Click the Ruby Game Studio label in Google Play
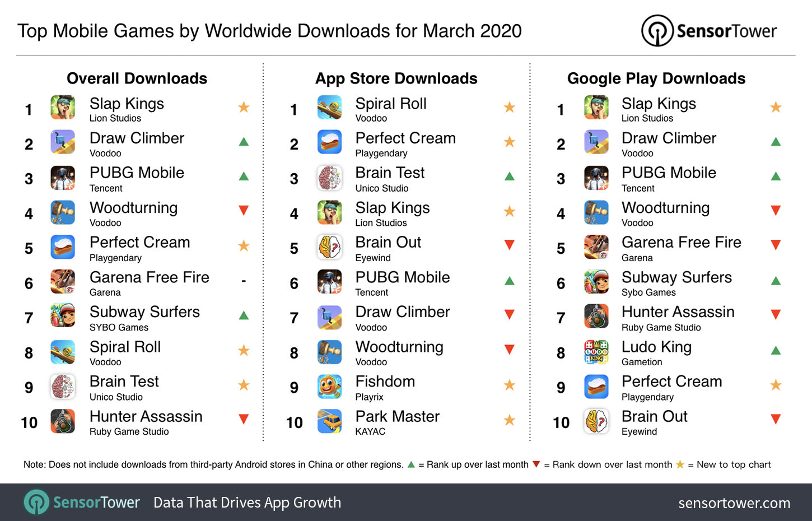Image resolution: width=812 pixels, height=521 pixels. pyautogui.click(x=661, y=327)
